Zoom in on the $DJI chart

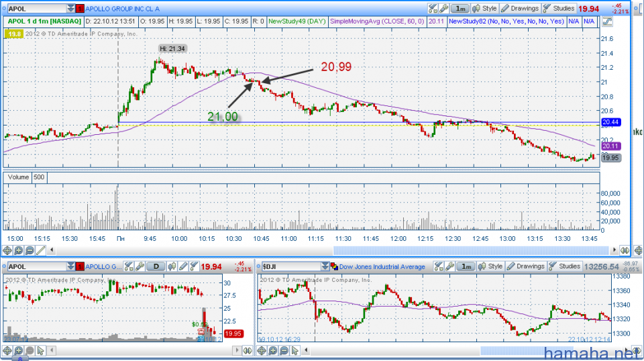(273, 351)
